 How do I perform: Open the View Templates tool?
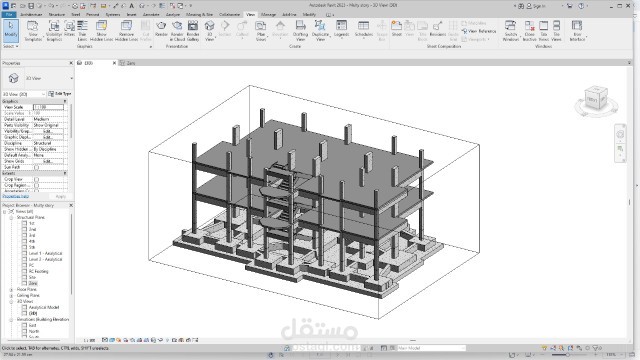(x=33, y=31)
